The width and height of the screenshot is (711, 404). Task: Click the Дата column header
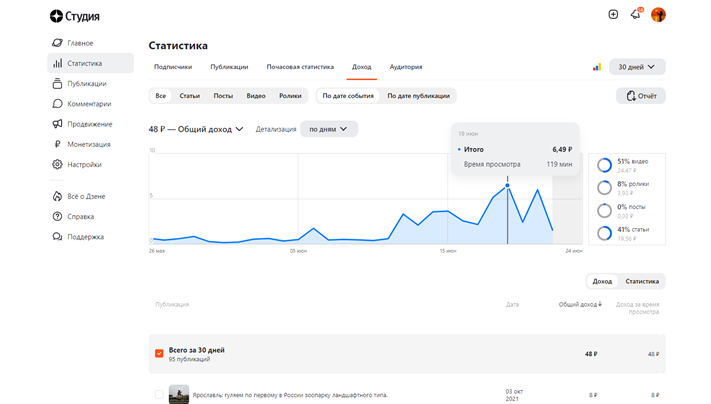[512, 305]
